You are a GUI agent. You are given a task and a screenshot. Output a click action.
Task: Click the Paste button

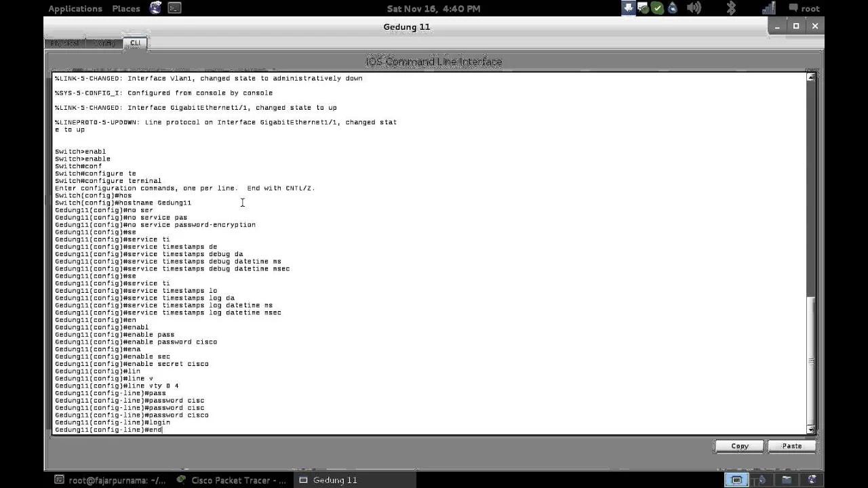coord(791,446)
